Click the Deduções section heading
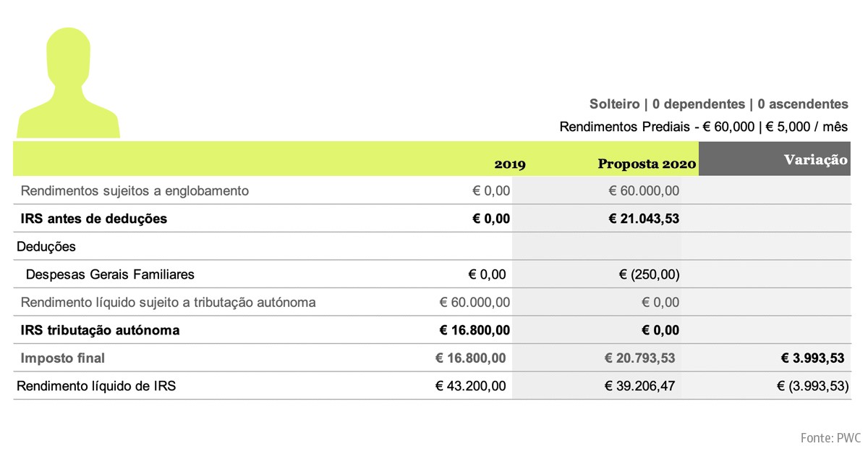868x454 pixels. pyautogui.click(x=46, y=246)
